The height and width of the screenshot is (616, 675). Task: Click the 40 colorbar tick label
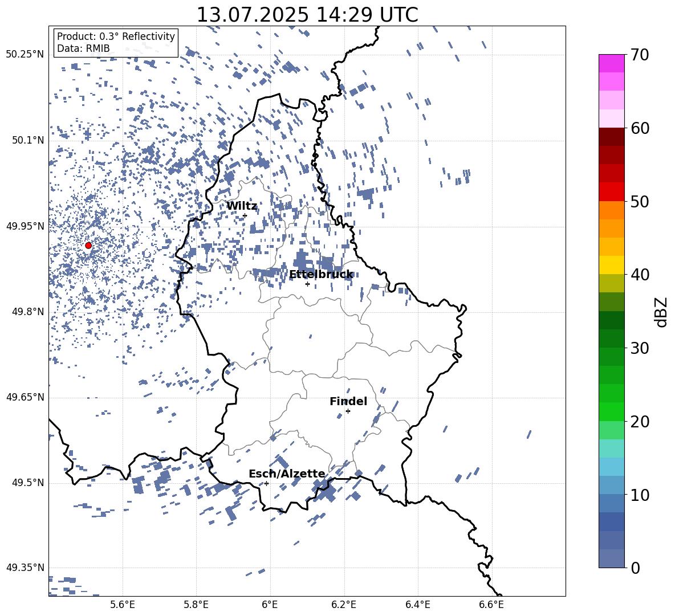pyautogui.click(x=640, y=275)
